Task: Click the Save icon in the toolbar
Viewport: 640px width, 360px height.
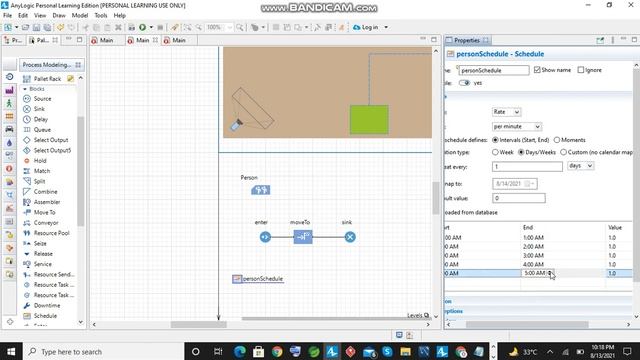Action: pos(36,27)
